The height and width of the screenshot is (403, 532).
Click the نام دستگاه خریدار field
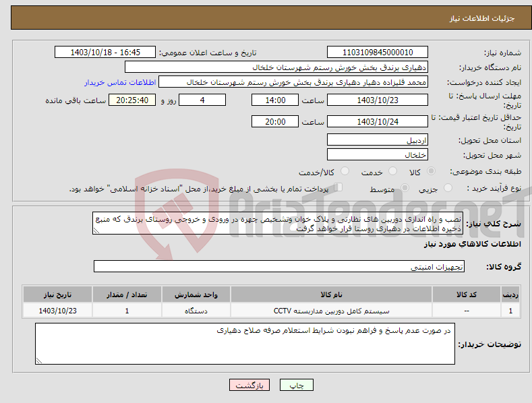click(276, 67)
